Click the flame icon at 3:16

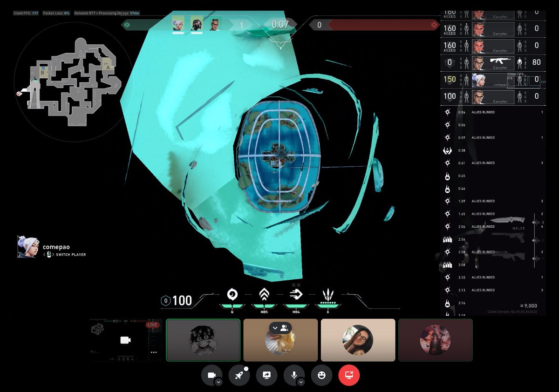tap(448, 303)
